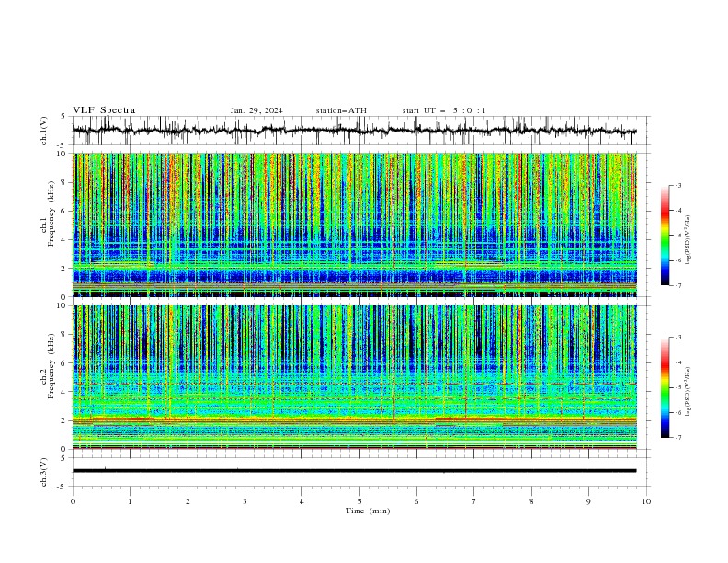
Task: Click the time axis tick label "3"
Action: click(245, 501)
